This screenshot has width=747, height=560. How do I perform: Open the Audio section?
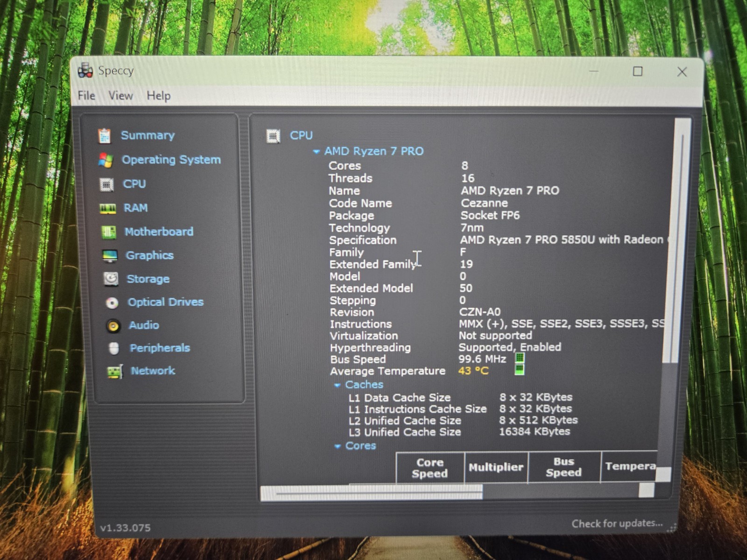[144, 325]
